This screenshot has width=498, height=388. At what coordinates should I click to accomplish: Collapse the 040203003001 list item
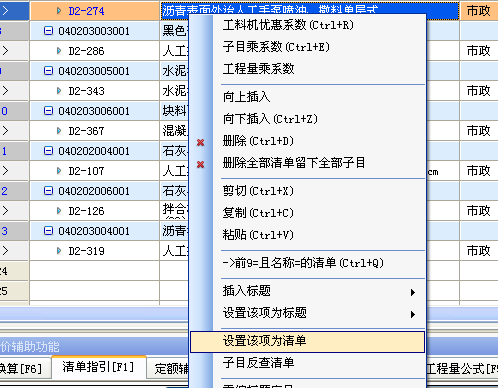click(x=48, y=31)
